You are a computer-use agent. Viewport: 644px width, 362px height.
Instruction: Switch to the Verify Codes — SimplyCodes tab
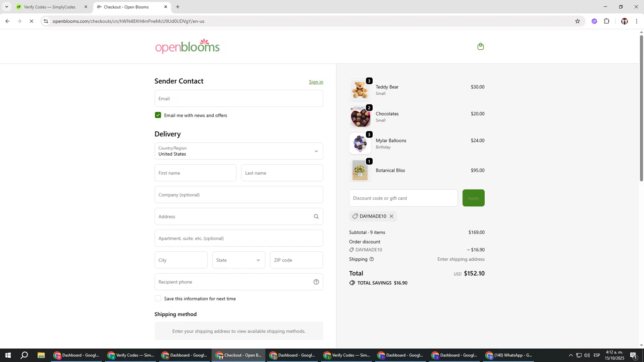tap(49, 7)
